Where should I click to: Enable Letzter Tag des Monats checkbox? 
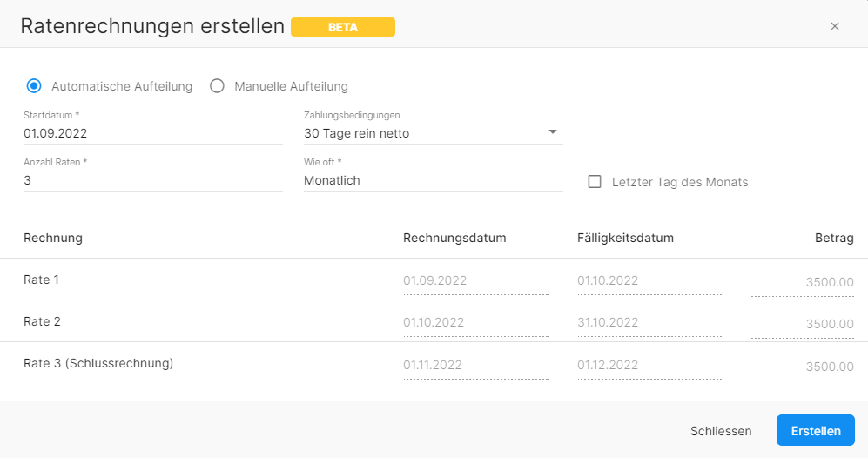(595, 182)
